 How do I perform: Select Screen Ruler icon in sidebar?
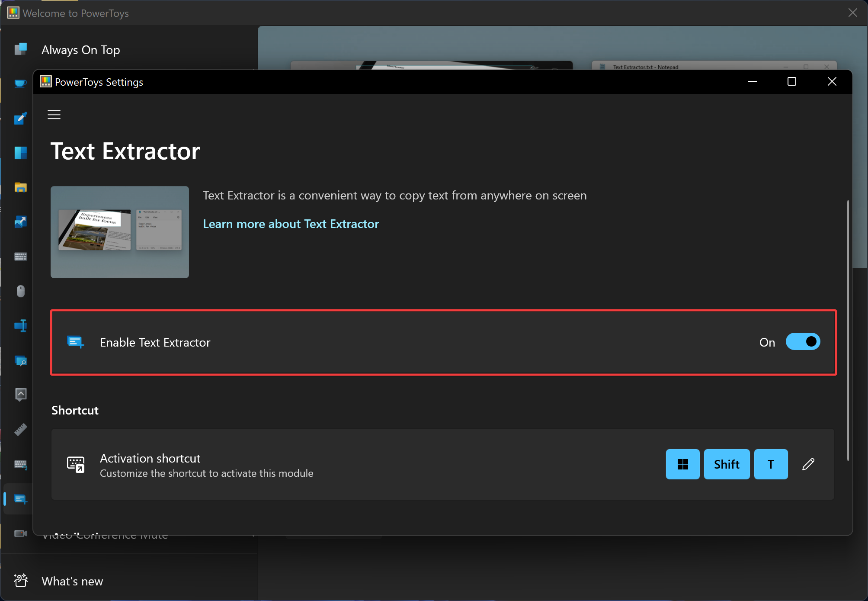click(x=20, y=429)
